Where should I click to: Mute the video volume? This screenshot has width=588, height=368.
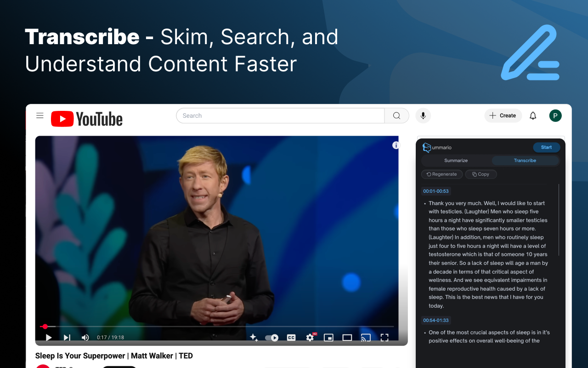click(85, 338)
